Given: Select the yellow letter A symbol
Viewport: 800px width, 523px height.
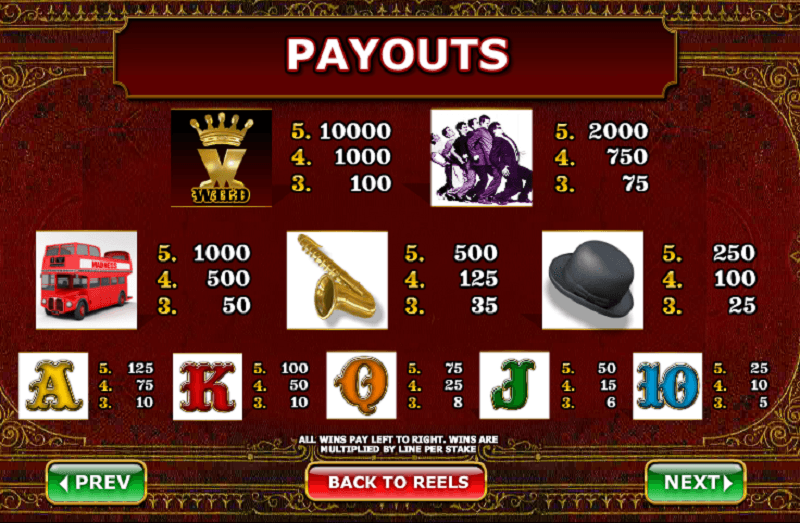Looking at the screenshot, I should click(x=53, y=386).
